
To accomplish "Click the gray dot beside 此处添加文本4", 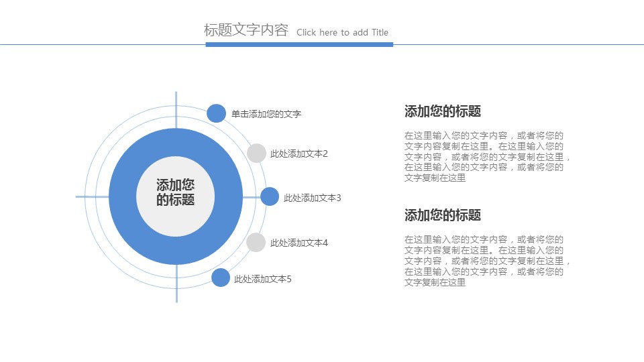I will click(x=256, y=243).
